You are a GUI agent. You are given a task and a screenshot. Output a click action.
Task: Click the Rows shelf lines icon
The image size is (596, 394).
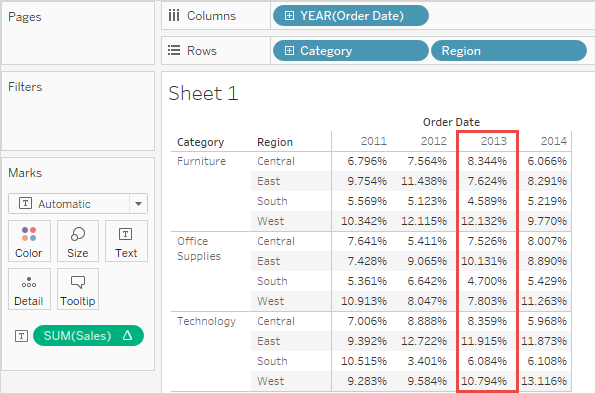174,51
